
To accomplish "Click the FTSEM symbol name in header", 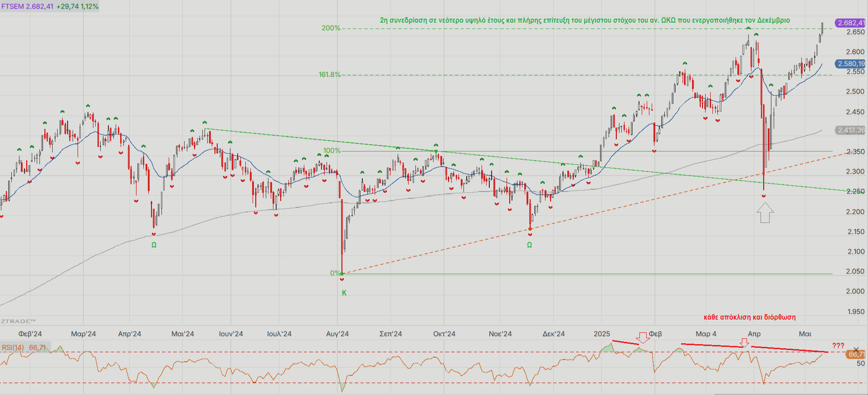I will [x=12, y=6].
